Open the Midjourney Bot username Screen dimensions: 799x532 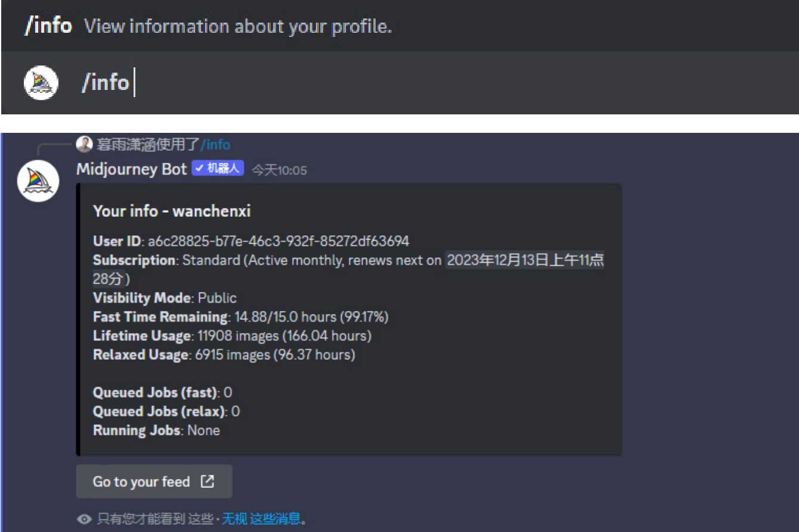click(x=131, y=169)
